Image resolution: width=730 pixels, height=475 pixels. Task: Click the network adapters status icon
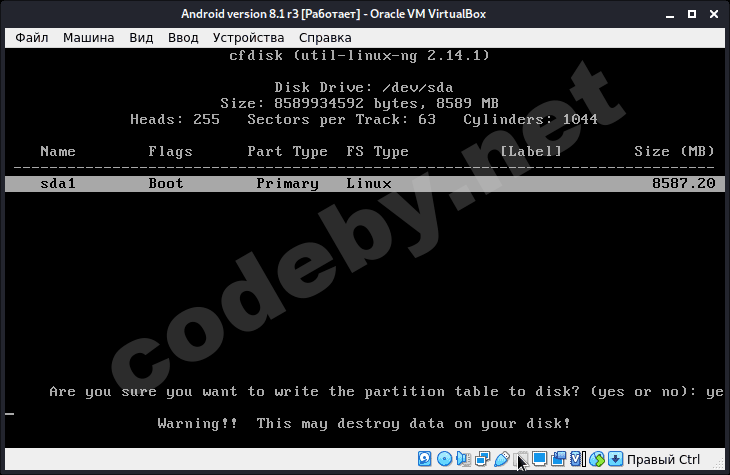coord(482,459)
